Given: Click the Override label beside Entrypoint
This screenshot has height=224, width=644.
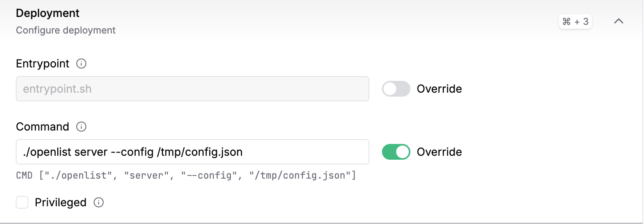Looking at the screenshot, I should point(439,89).
